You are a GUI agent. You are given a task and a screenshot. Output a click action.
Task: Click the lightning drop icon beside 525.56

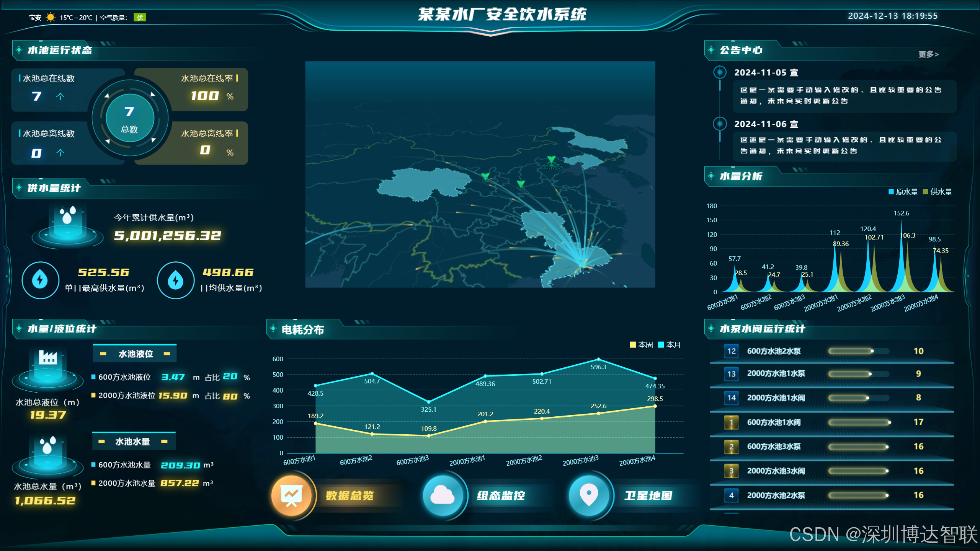click(x=40, y=280)
